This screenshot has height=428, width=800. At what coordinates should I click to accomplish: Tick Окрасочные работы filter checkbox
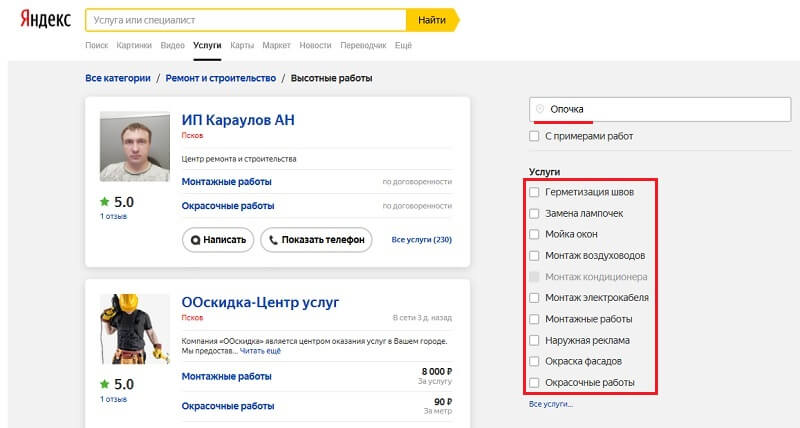tap(534, 383)
